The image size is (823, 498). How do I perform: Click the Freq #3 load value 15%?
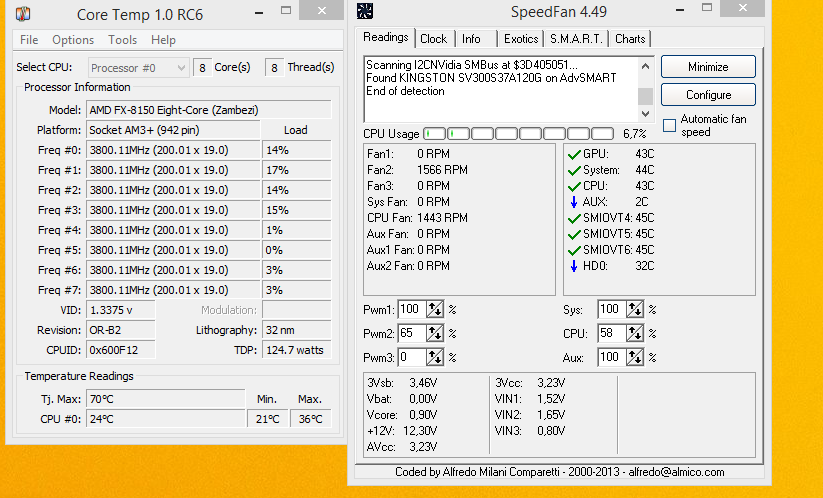[297, 210]
